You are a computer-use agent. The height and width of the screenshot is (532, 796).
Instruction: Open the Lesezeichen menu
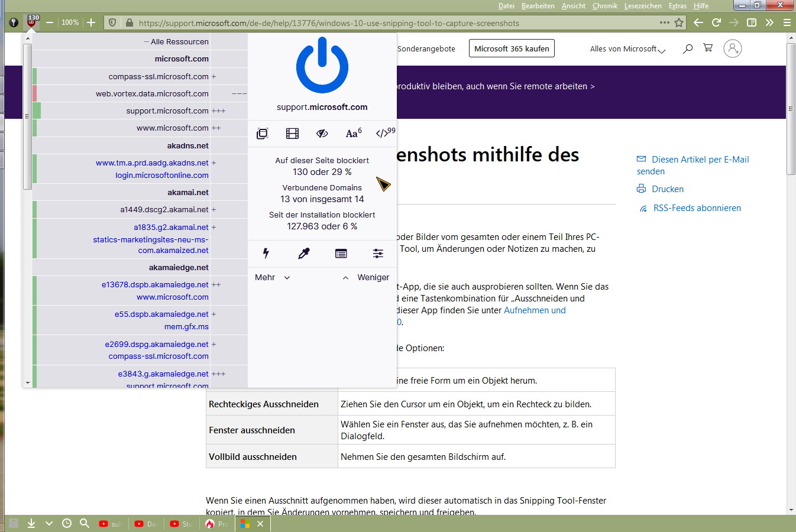click(x=643, y=6)
